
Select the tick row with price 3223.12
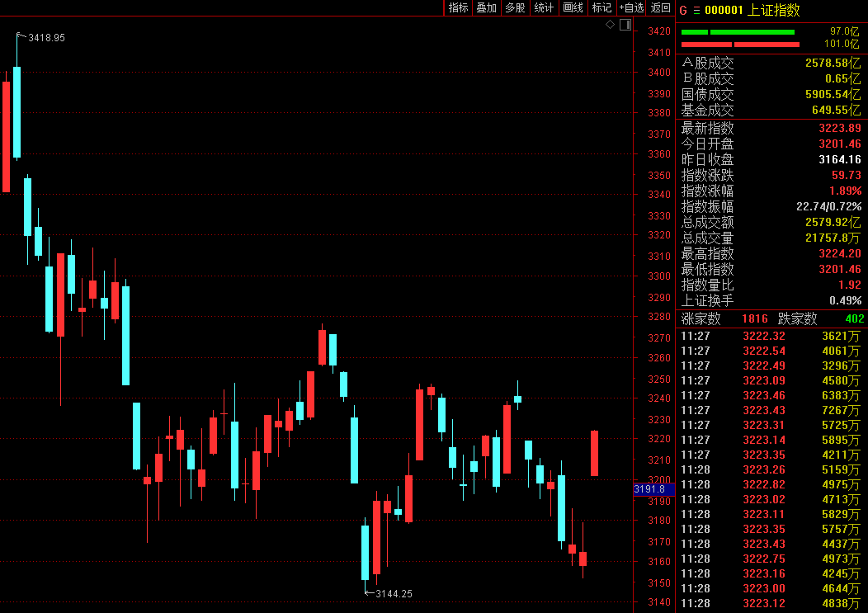(x=771, y=603)
